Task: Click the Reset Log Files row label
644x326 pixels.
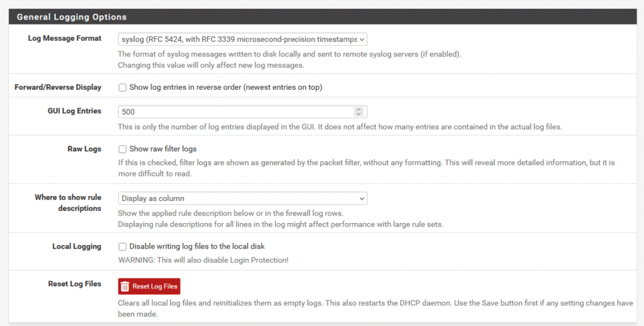Action: 74,284
